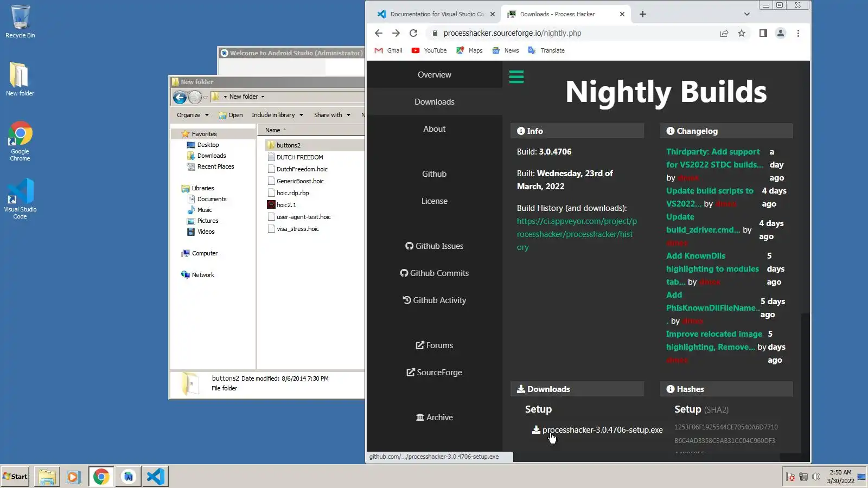
Task: Open Chrome tab search dropdown
Action: (747, 14)
